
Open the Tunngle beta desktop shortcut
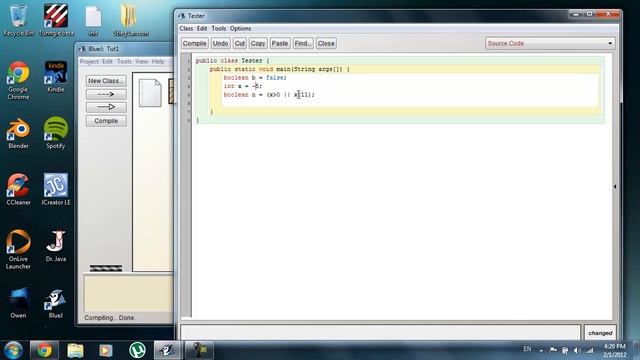click(56, 20)
